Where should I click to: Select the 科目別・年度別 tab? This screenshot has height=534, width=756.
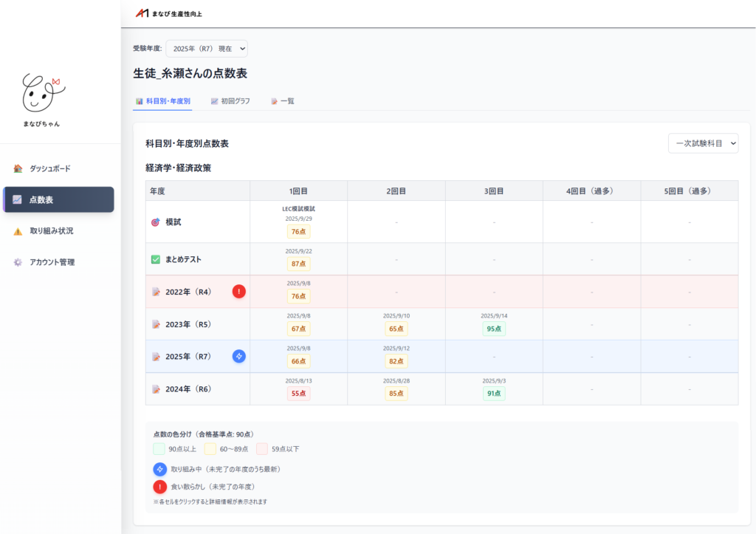(162, 101)
